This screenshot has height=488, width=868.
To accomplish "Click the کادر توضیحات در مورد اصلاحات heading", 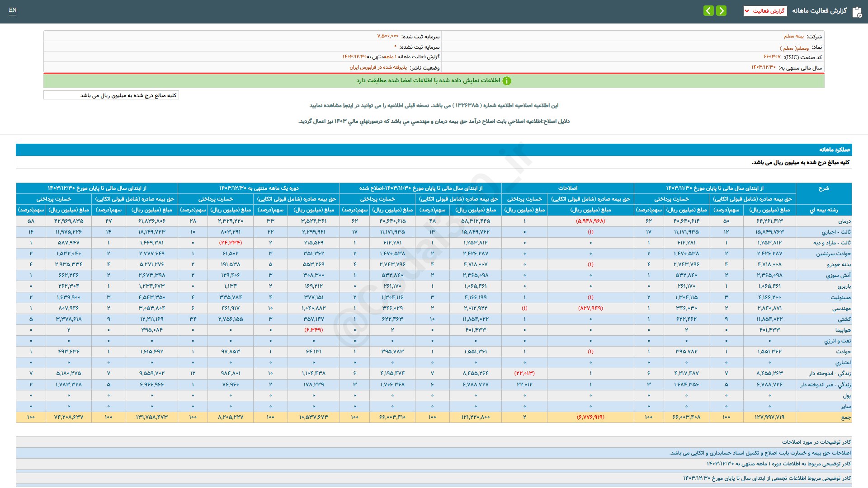I will point(816,442).
